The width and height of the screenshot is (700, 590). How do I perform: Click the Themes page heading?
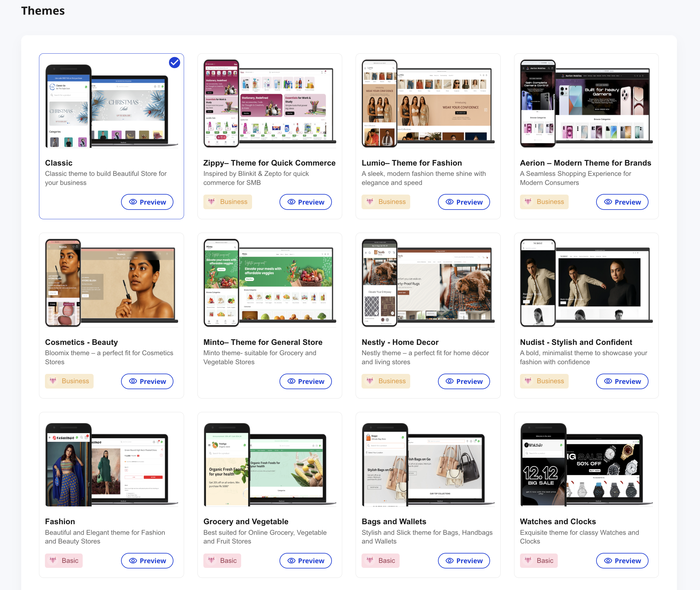pos(43,11)
